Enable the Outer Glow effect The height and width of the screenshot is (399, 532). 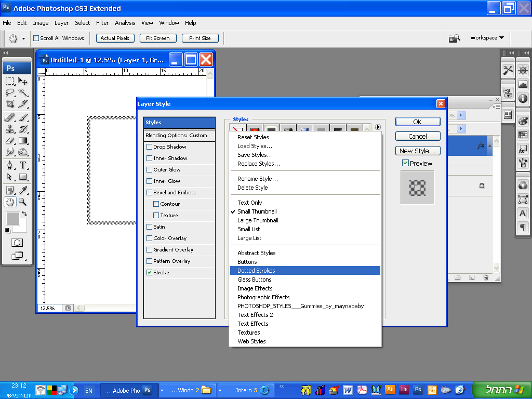149,170
